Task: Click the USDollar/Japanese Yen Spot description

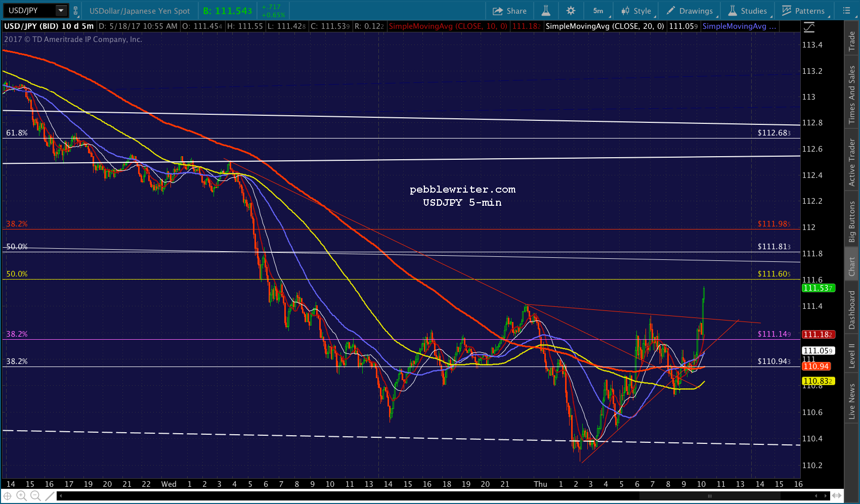Action: (140, 11)
